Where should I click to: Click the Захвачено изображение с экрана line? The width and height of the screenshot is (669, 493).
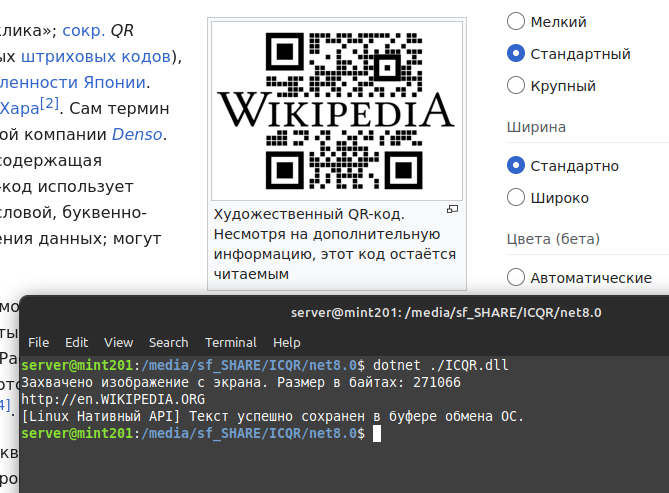tap(241, 382)
